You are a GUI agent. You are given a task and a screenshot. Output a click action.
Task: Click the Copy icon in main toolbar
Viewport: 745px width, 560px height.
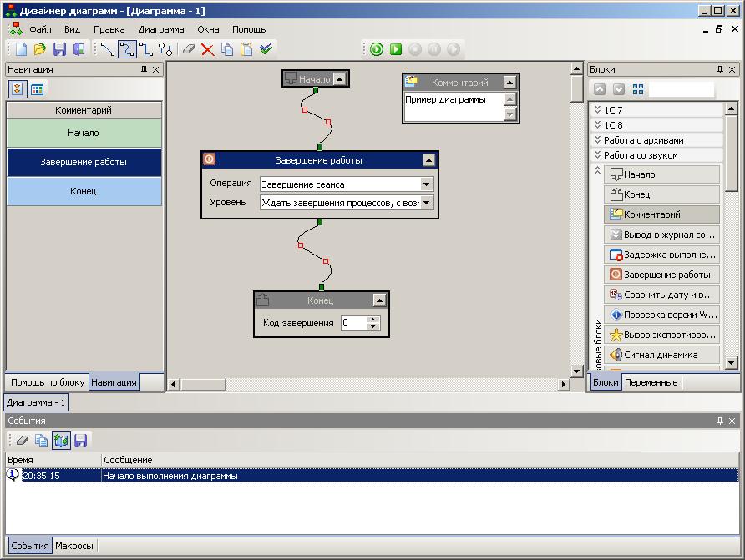tap(227, 49)
